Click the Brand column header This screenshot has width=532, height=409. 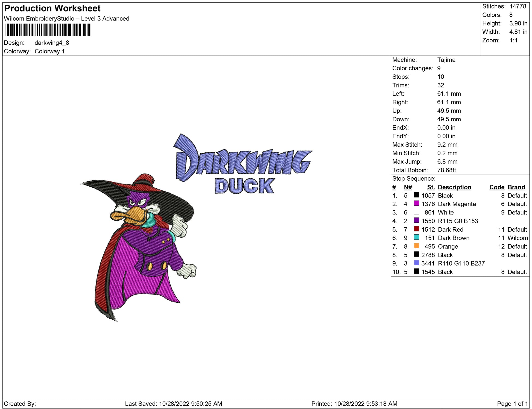pos(516,187)
